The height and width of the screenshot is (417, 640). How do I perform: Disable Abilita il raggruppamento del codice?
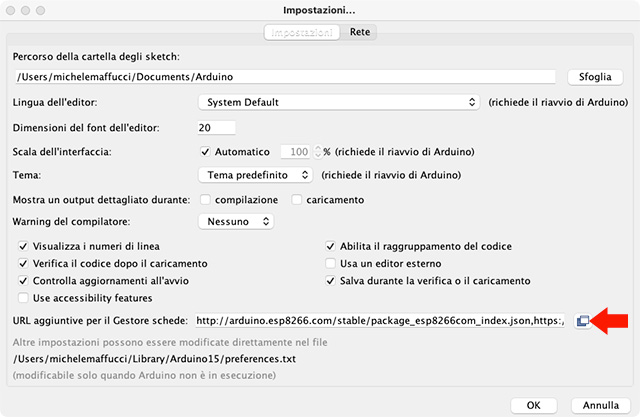coord(332,246)
